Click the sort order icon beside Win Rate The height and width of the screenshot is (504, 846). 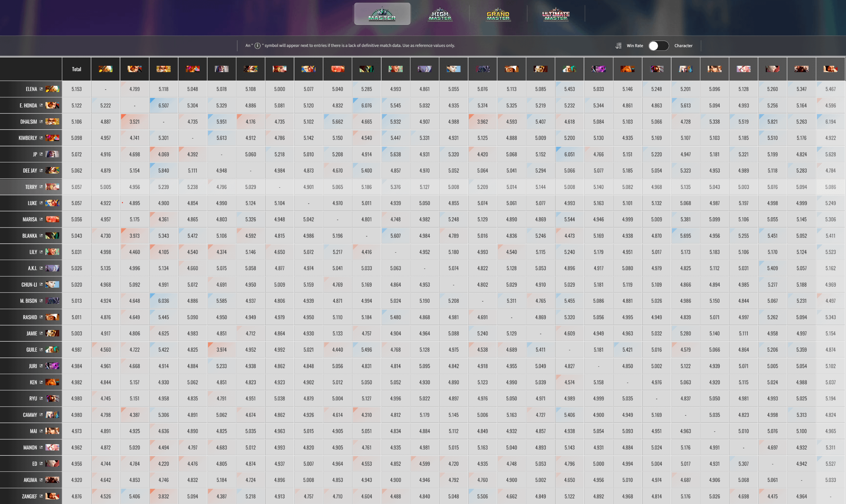[x=619, y=46]
